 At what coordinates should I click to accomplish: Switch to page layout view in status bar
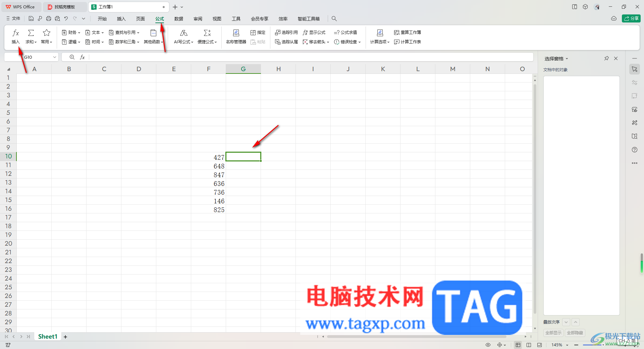pyautogui.click(x=539, y=345)
